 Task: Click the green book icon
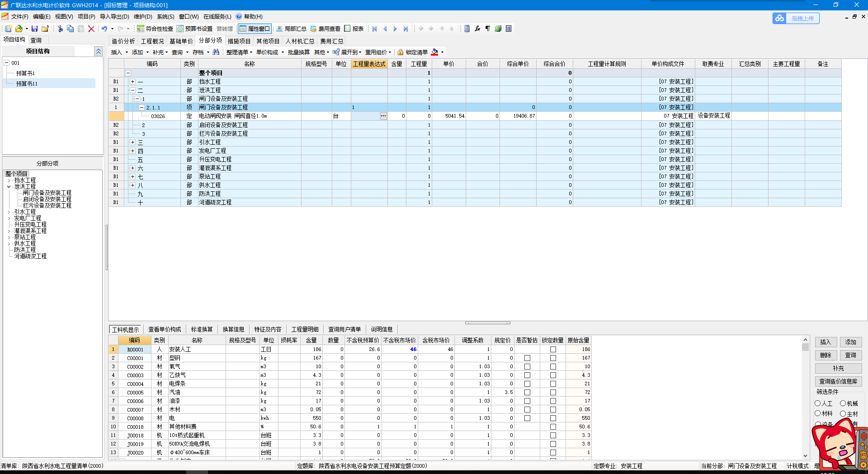tap(498, 28)
